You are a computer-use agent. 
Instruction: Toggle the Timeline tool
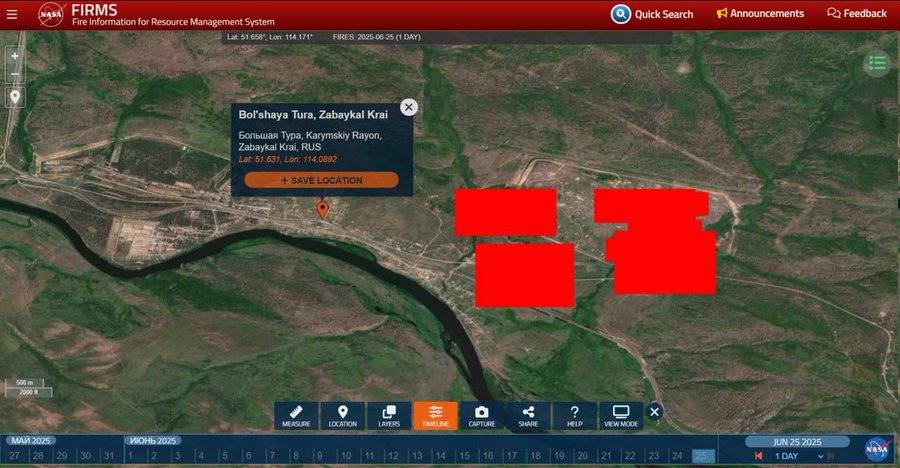tap(436, 416)
